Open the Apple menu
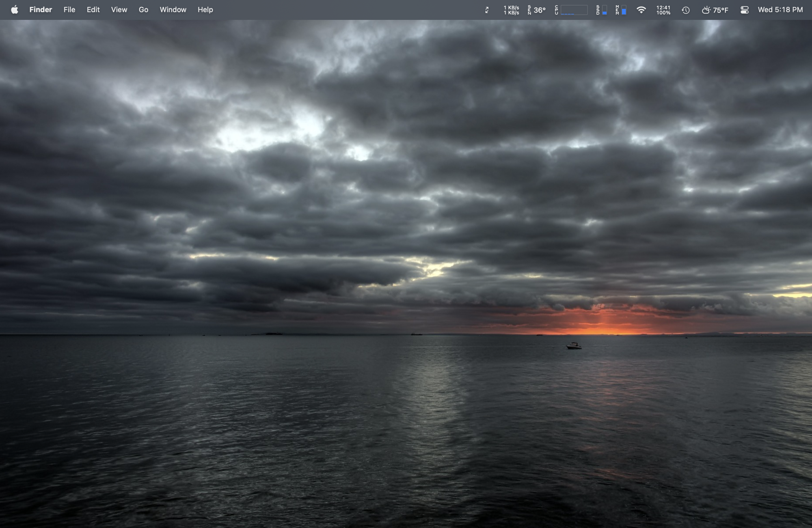The image size is (812, 528). (15, 10)
